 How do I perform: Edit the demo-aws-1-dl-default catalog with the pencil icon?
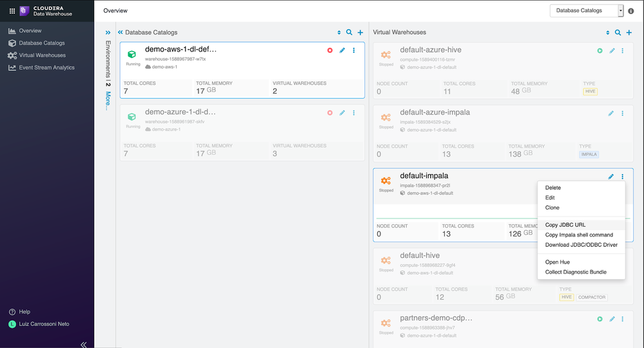click(x=342, y=50)
